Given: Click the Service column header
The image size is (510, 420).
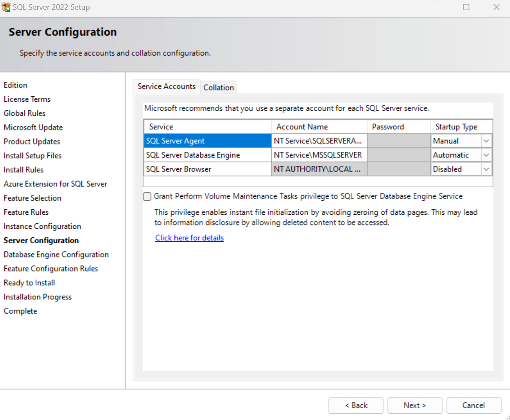Looking at the screenshot, I should (208, 127).
